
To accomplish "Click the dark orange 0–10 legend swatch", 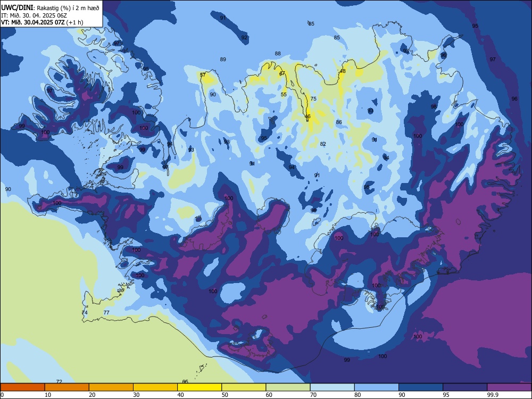I will (23, 387).
